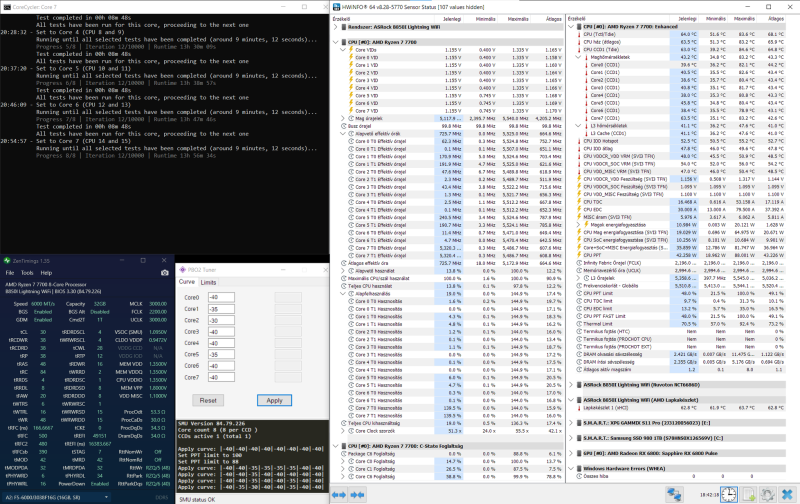Click the ZenTimings screenshot camera icon
This screenshot has width=800, height=504.
pos(164,273)
